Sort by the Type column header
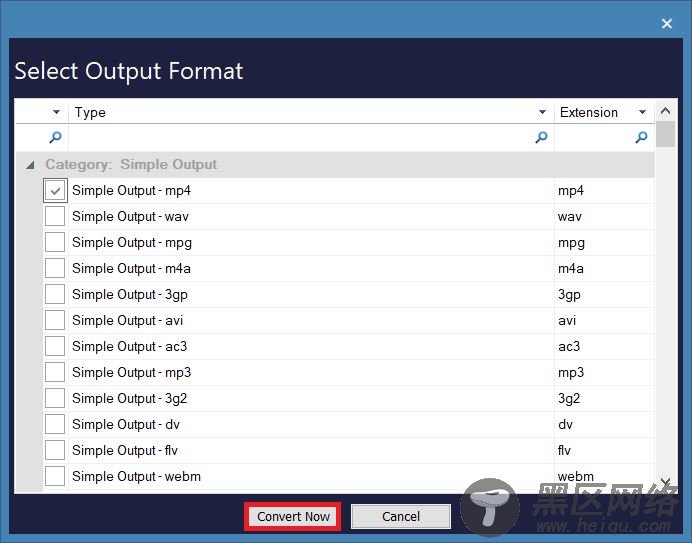This screenshot has height=543, width=692. 90,112
